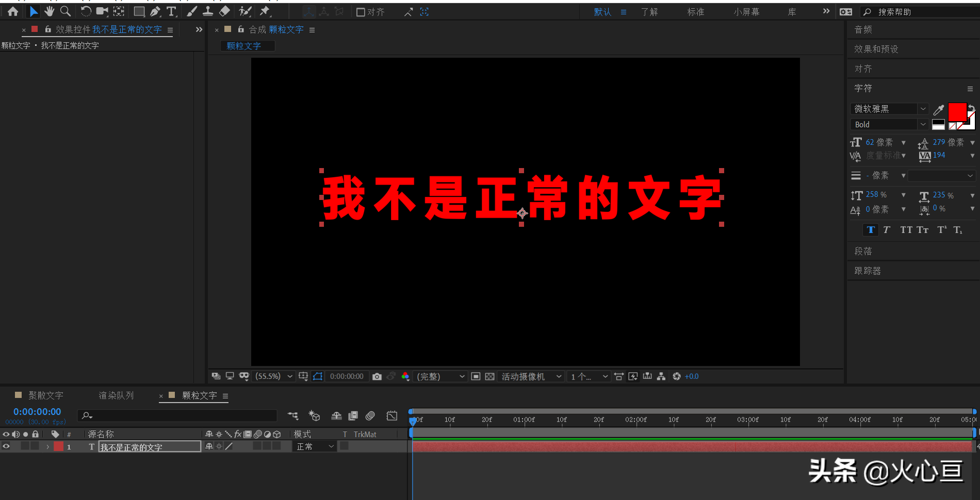
Task: Select the Clone Stamp tool
Action: [208, 11]
